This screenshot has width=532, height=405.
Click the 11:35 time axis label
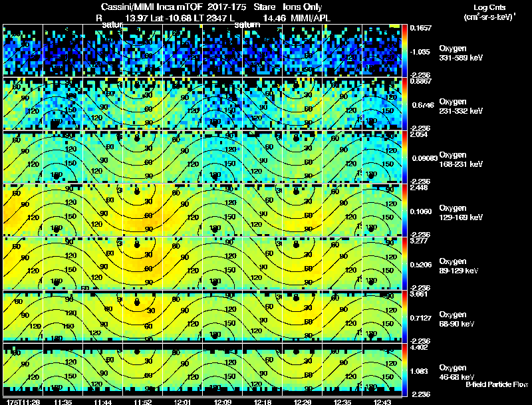[x=63, y=402]
